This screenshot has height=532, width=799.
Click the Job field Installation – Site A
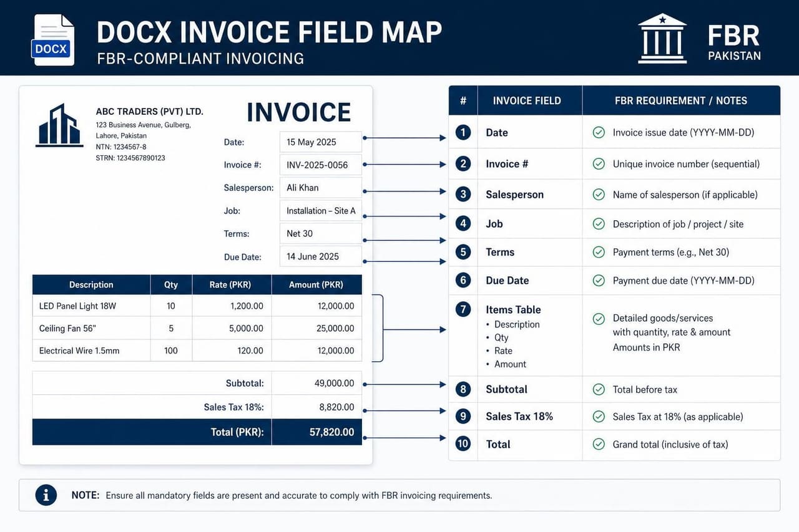click(321, 211)
